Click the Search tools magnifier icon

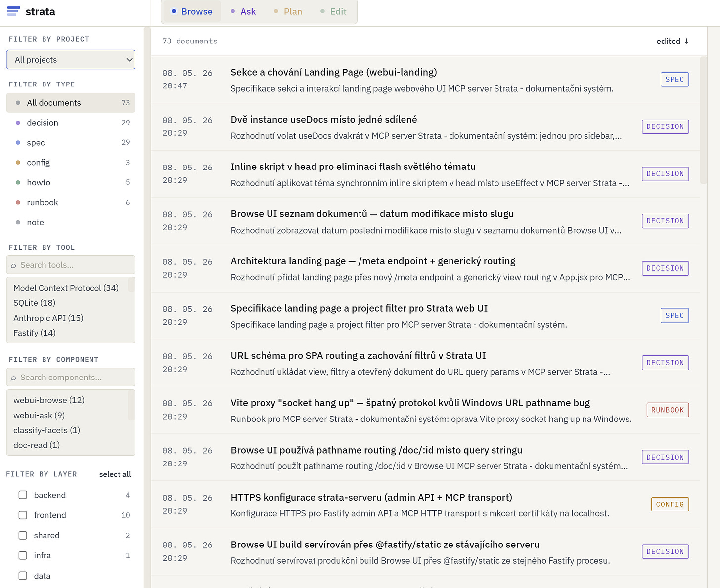click(x=13, y=265)
